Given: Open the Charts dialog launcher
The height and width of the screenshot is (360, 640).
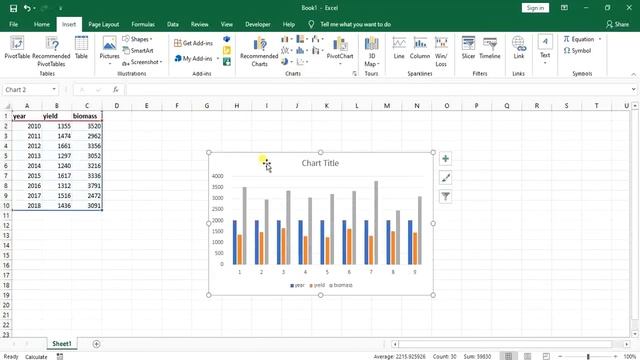Looking at the screenshot, I should click(354, 74).
